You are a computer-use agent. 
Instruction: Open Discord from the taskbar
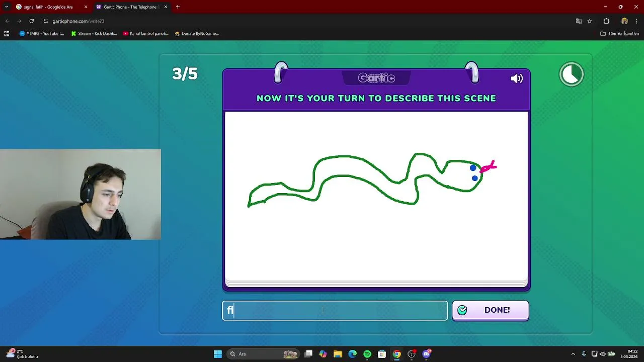(427, 354)
